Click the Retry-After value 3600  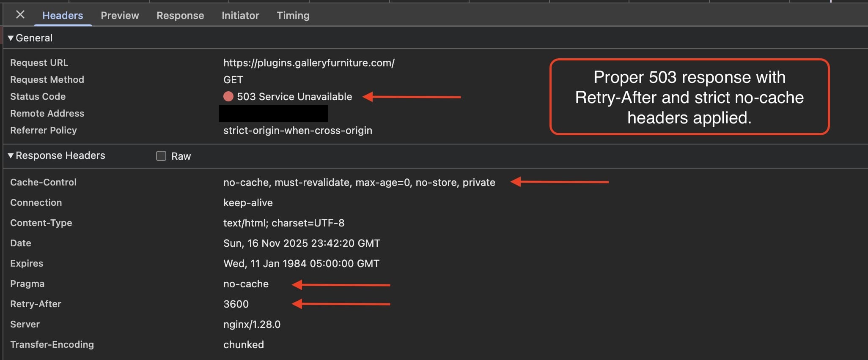(x=236, y=304)
